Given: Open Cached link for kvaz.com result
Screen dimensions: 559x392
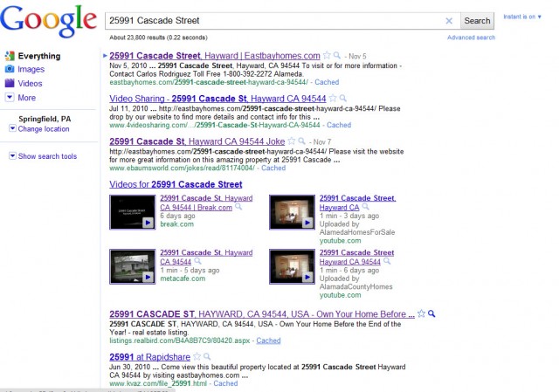Looking at the screenshot, I should 225,384.
